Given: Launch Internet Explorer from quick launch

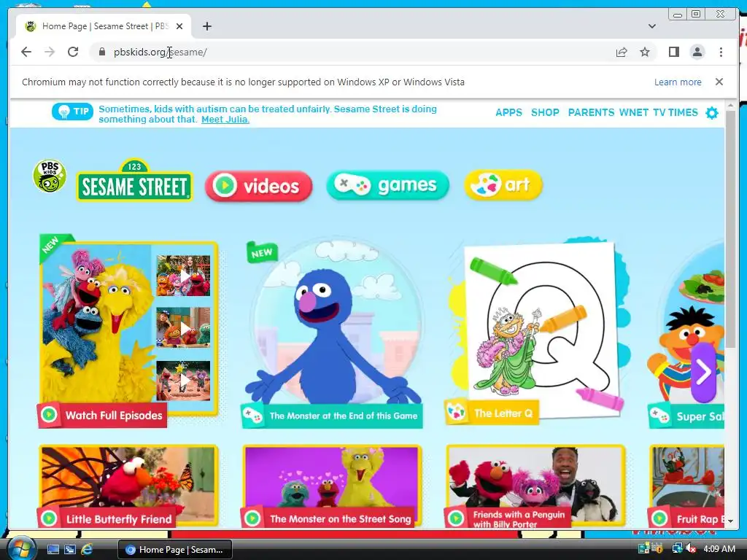Looking at the screenshot, I should (x=86, y=550).
